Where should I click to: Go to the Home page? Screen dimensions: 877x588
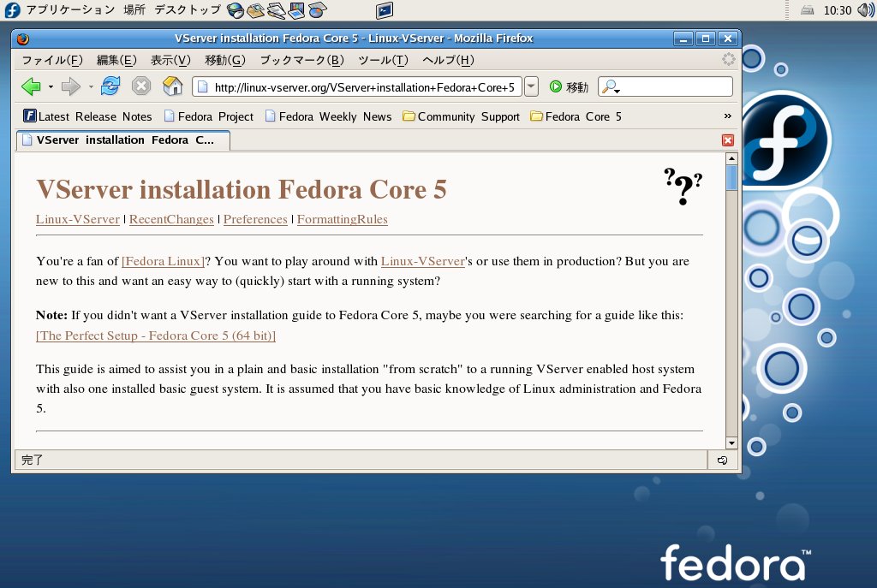tap(172, 86)
